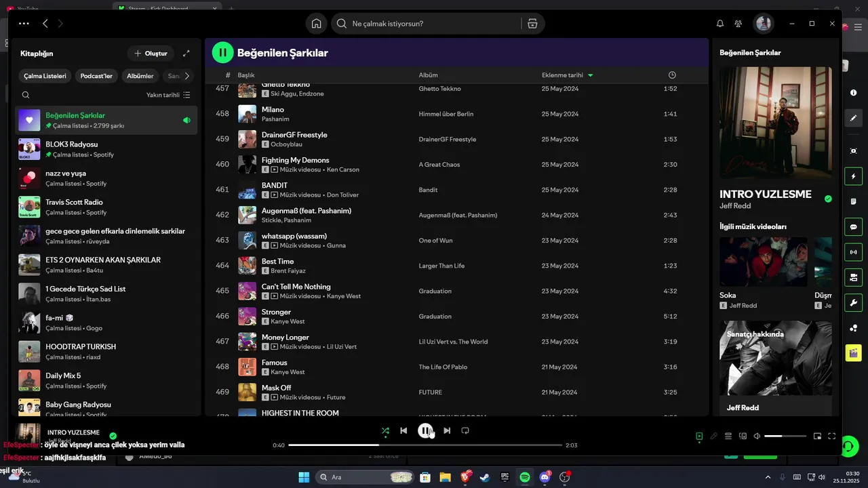Open the Browse icon in search bar
868x488 pixels.
(x=532, y=24)
